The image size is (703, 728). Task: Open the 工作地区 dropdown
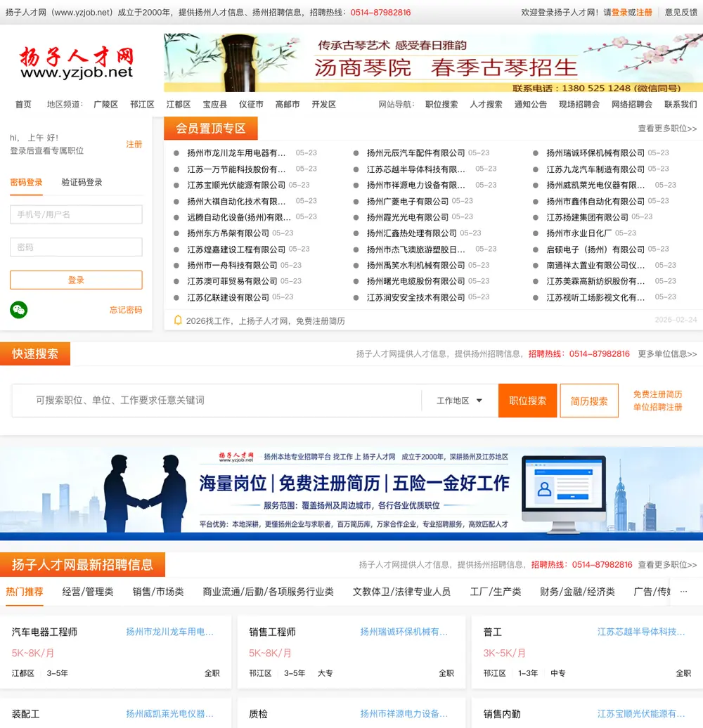pyautogui.click(x=459, y=401)
